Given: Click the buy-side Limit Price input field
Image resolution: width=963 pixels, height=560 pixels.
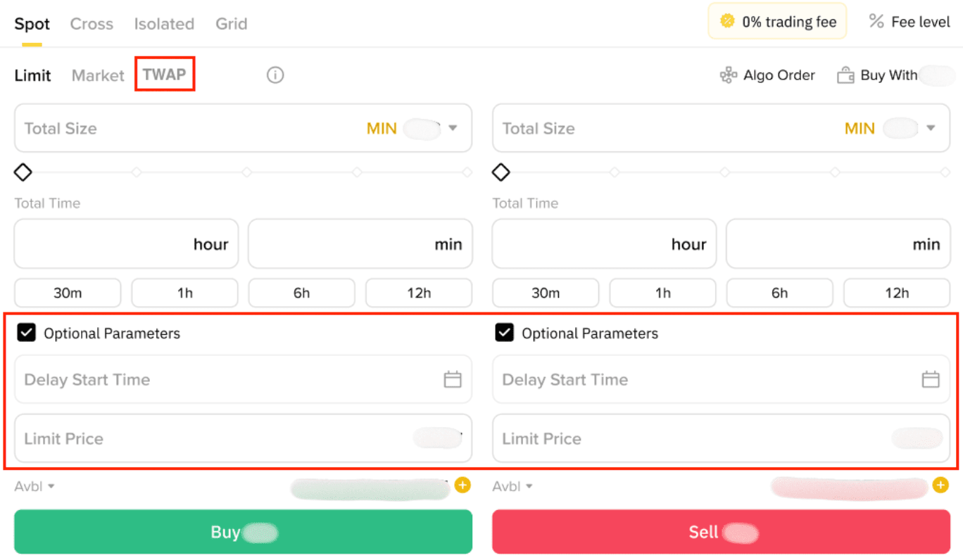Looking at the screenshot, I should point(211,438).
